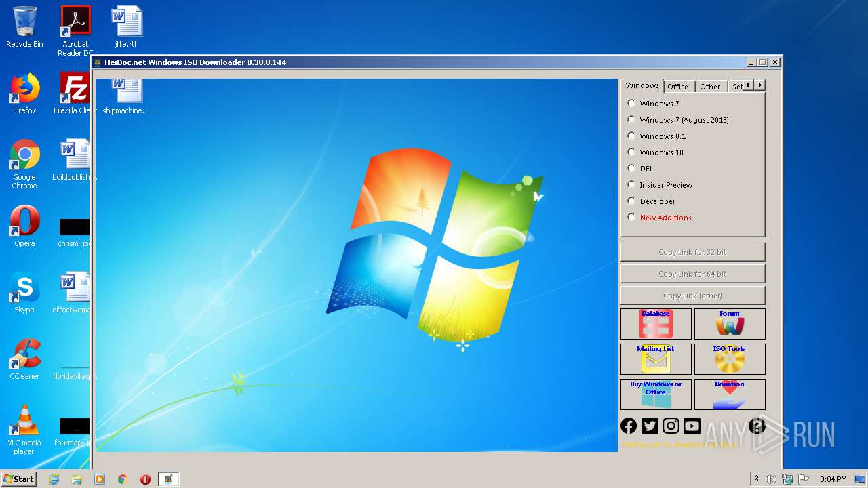Click the 3:04 PM clock

tap(833, 479)
